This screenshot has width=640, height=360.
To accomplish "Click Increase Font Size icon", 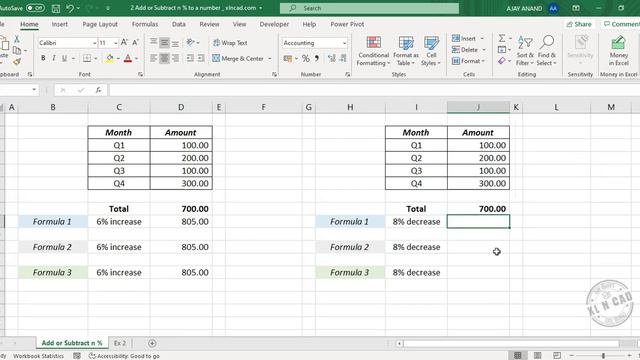I will click(124, 42).
